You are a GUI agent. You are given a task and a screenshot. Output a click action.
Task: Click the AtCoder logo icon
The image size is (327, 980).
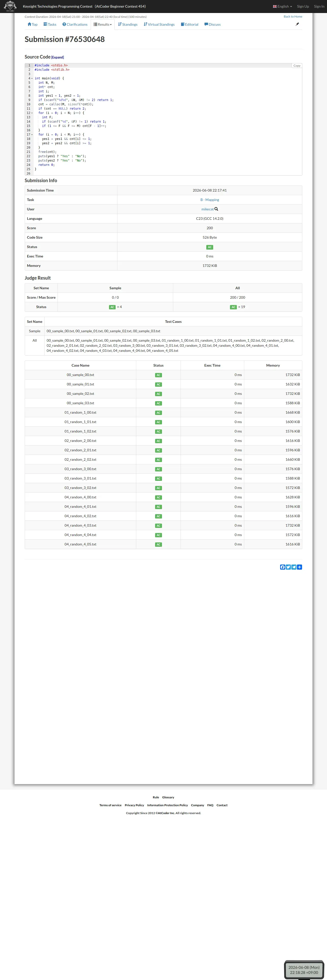(x=10, y=6)
